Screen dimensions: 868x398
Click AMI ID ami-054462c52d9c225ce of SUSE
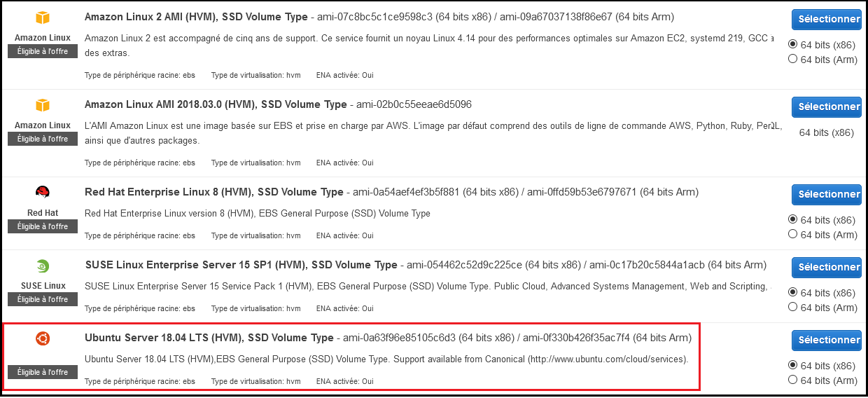[464, 265]
